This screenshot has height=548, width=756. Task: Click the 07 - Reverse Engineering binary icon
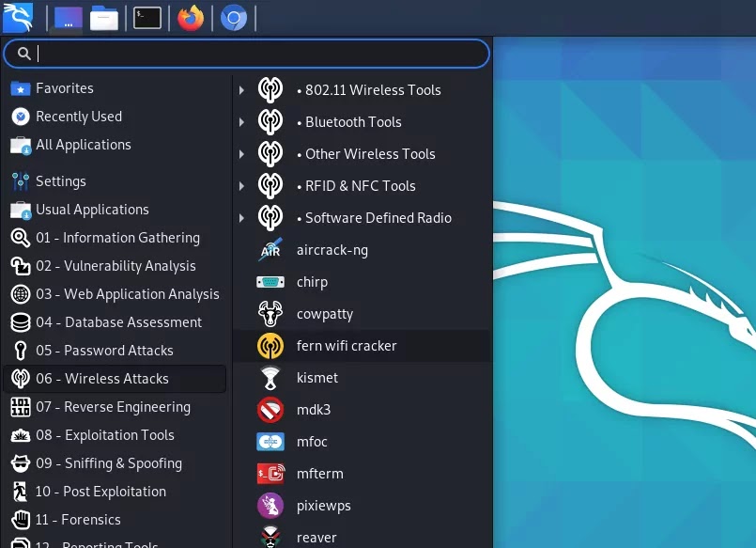click(21, 407)
